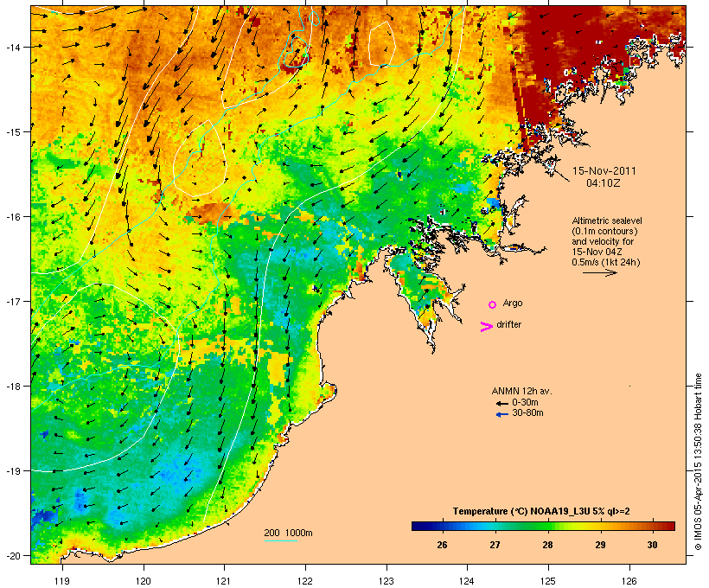Click the colour bar tick label 30
This screenshot has height=588, width=709.
[x=652, y=545]
